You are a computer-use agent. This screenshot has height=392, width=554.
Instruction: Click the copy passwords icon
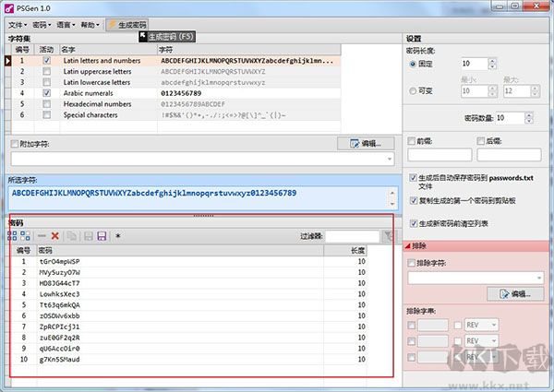tap(72, 236)
